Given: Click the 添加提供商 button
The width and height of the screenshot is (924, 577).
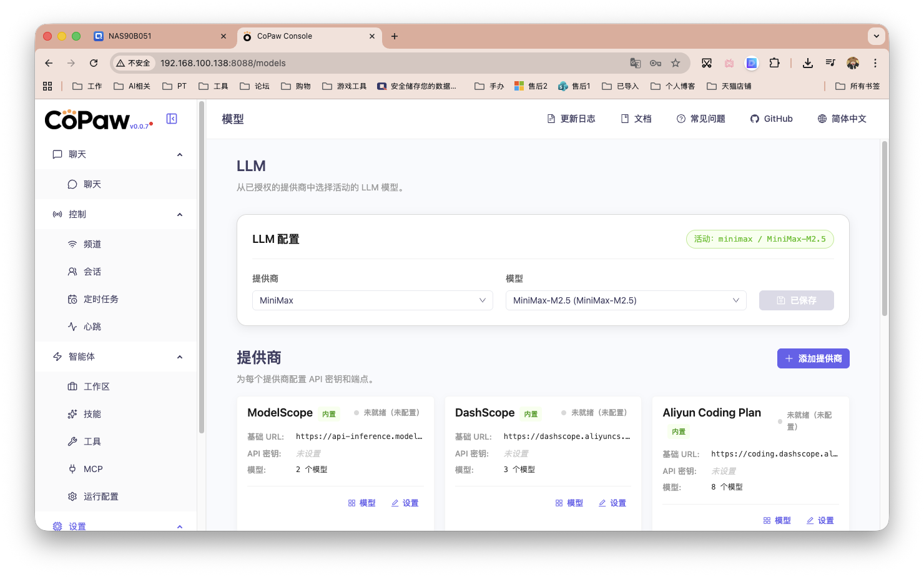Looking at the screenshot, I should (813, 358).
